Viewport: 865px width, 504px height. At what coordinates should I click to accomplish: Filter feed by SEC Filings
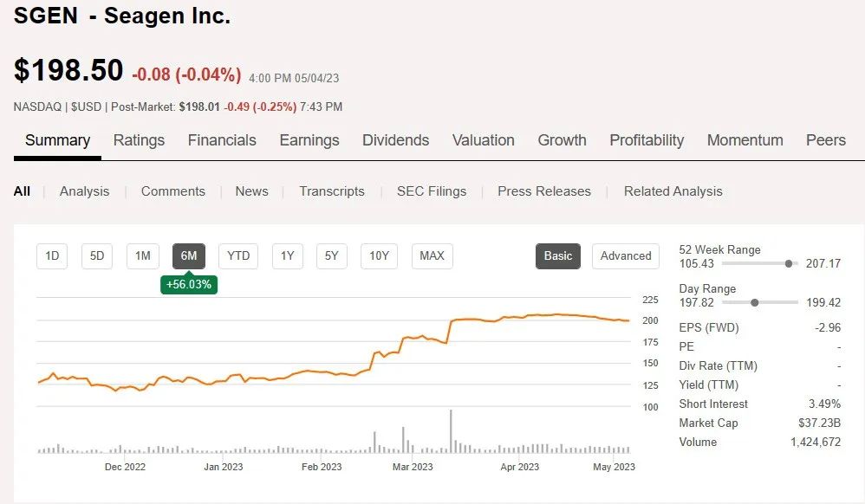[432, 191]
